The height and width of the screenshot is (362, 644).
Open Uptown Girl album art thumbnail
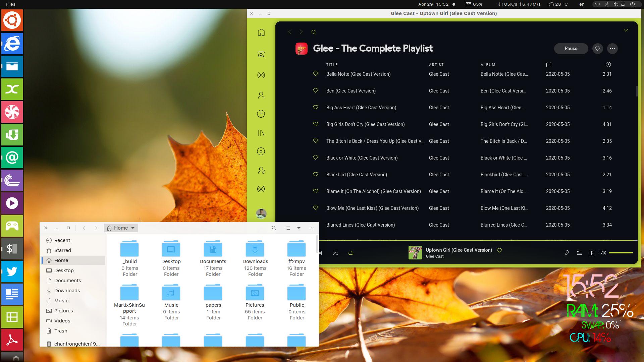click(415, 253)
